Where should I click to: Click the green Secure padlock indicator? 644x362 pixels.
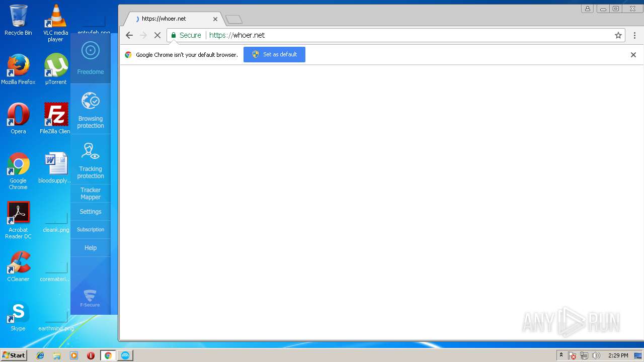186,35
